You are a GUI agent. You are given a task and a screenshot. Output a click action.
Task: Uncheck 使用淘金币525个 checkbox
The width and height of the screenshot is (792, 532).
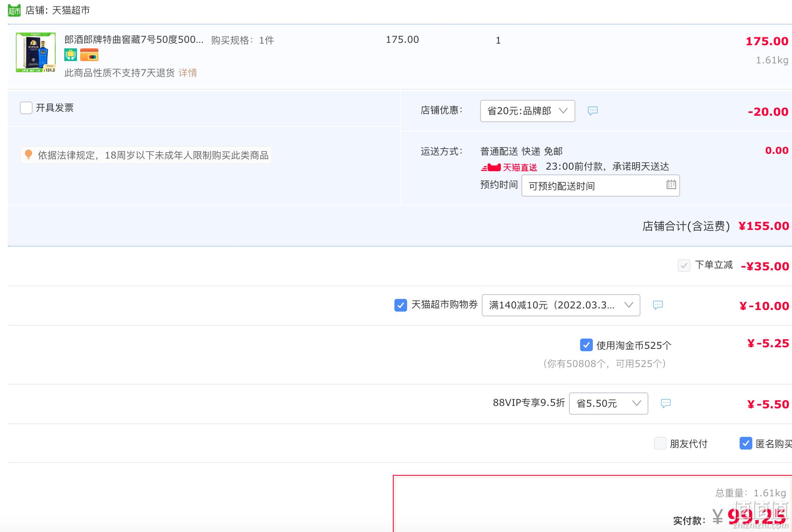pyautogui.click(x=586, y=345)
